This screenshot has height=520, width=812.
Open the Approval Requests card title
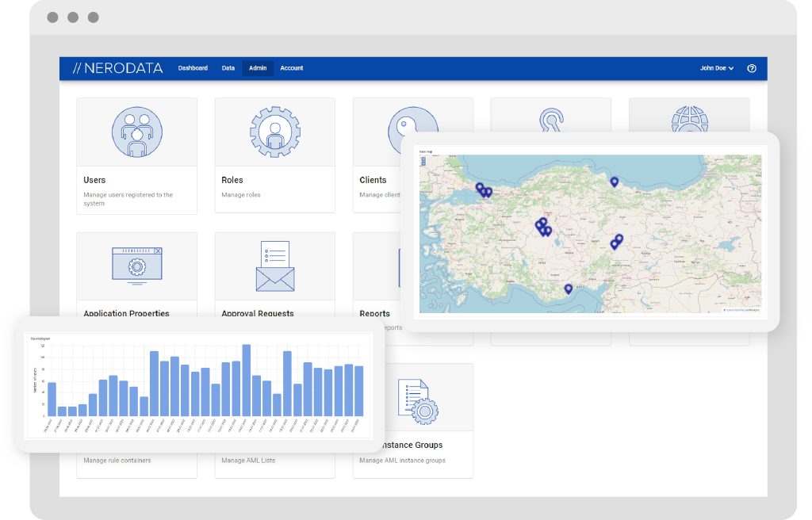point(258,313)
